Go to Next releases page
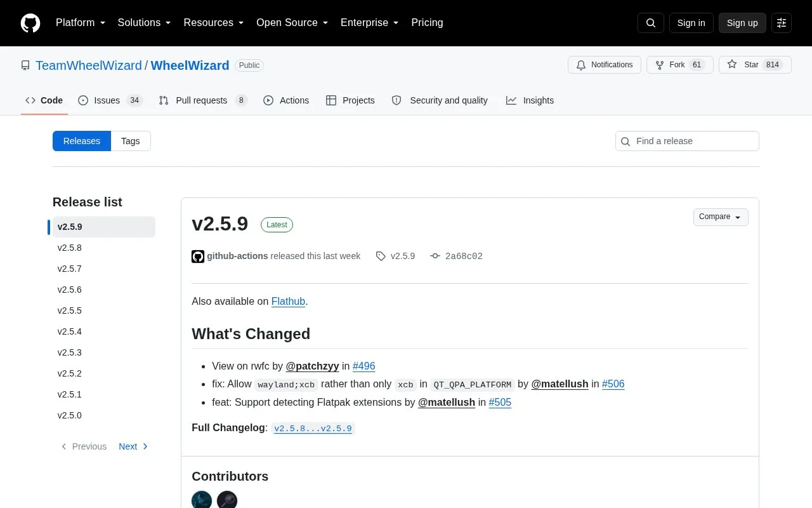The image size is (812, 508). 133,446
